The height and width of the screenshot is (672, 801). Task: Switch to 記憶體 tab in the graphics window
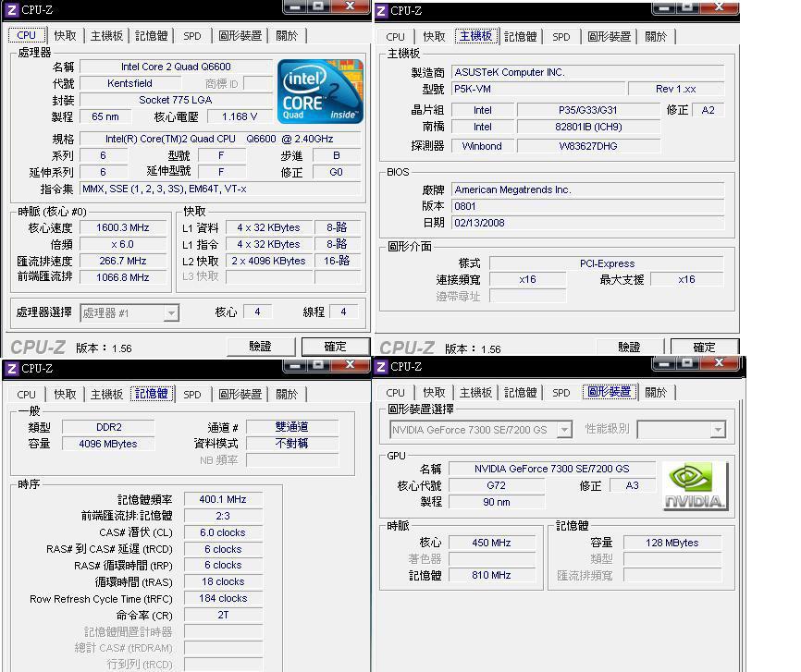(x=521, y=393)
